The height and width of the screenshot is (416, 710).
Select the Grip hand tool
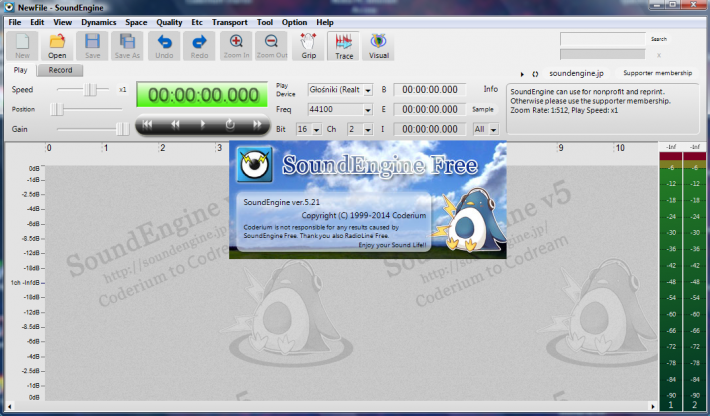[x=308, y=46]
